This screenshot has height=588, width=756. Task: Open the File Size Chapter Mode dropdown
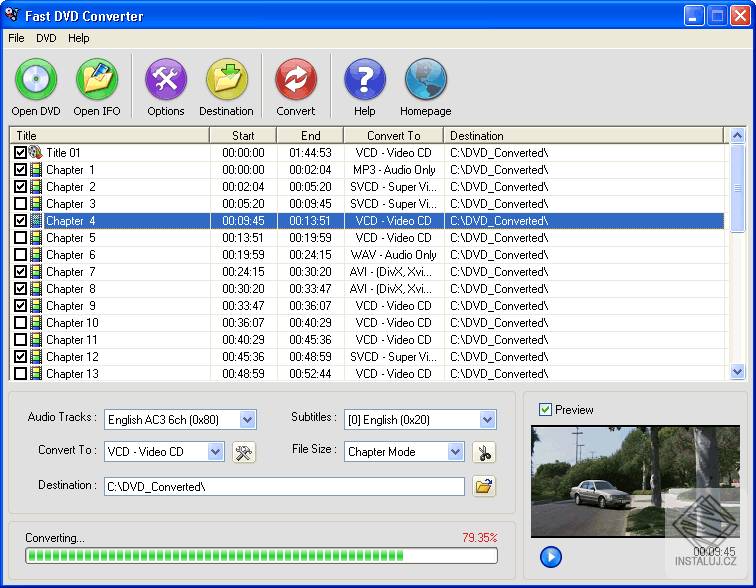coord(456,452)
